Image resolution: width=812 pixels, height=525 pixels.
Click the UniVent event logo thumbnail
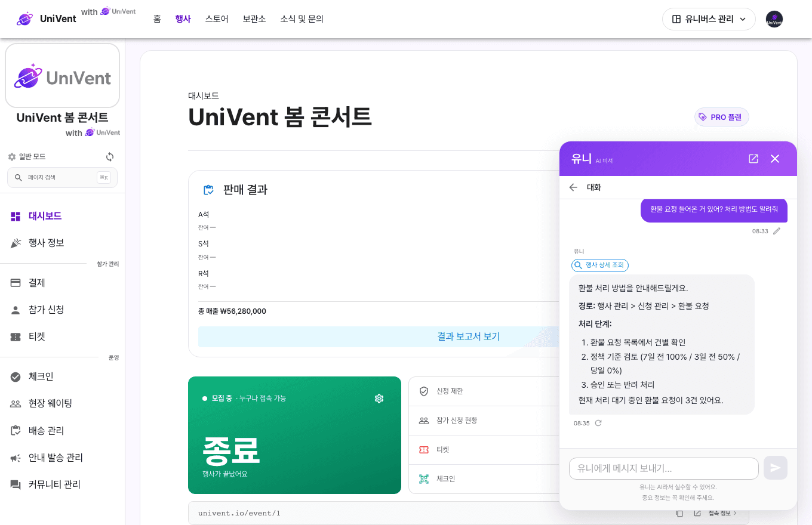pyautogui.click(x=62, y=75)
